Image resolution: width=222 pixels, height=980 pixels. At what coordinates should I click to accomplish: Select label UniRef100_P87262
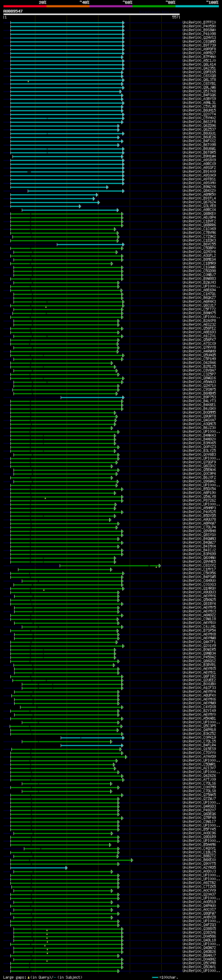(x=199, y=501)
